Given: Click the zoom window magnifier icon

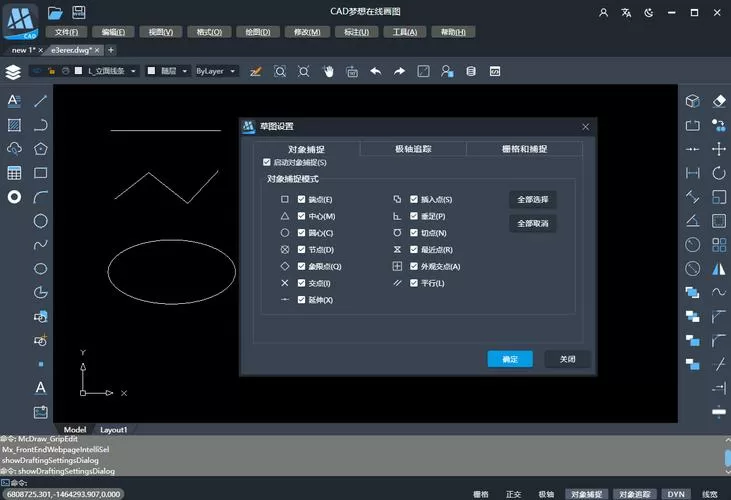Looking at the screenshot, I should (x=280, y=71).
